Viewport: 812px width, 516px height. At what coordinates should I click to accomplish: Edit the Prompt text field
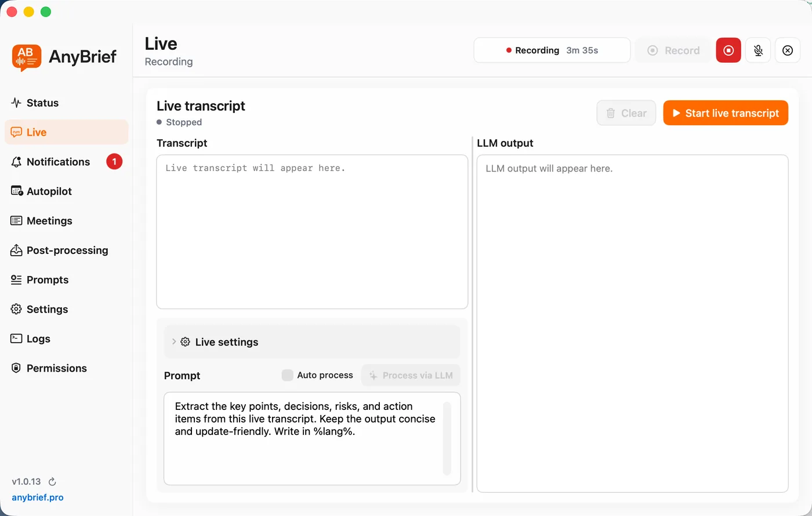coord(312,438)
